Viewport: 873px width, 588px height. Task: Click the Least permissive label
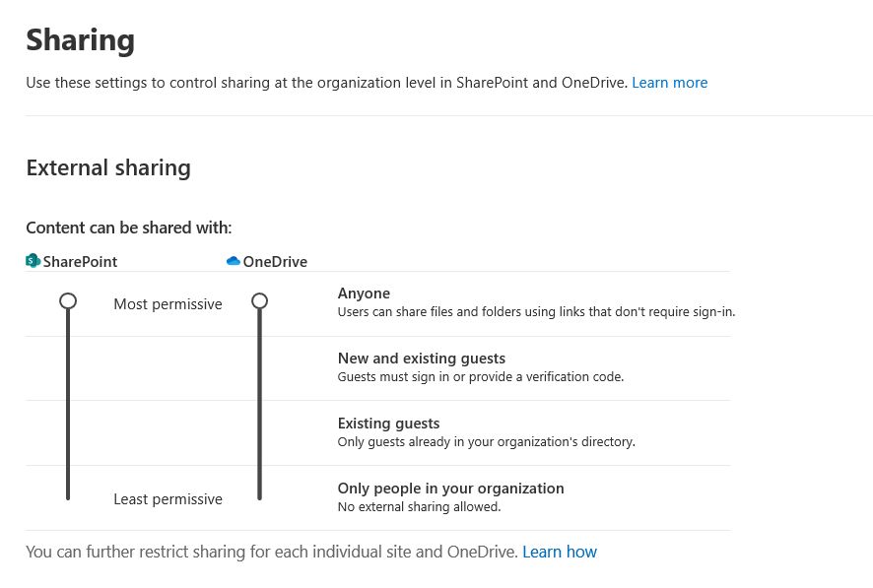pyautogui.click(x=168, y=499)
